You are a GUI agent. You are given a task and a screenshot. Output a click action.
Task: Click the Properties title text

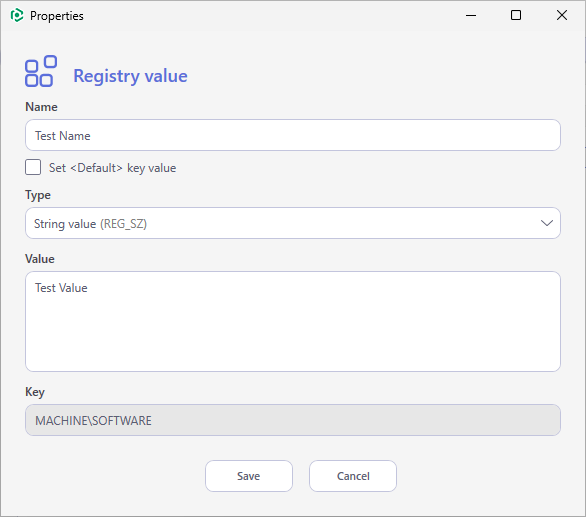click(x=57, y=16)
